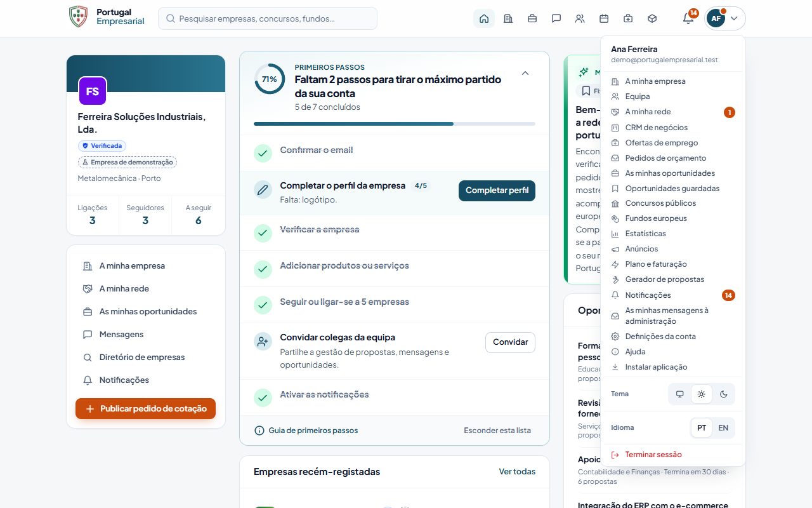Click the FS company logo thumbnail
Screen dimensions: 812x508
point(93,91)
